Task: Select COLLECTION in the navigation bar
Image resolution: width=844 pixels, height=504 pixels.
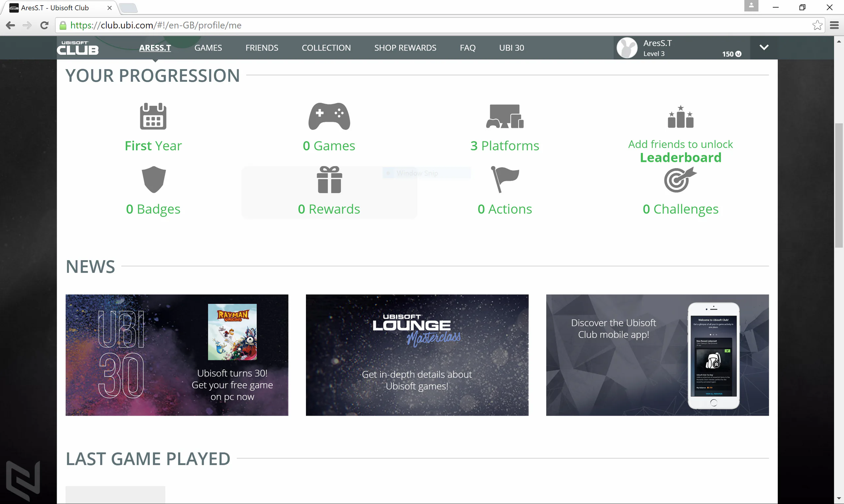Action: click(326, 48)
